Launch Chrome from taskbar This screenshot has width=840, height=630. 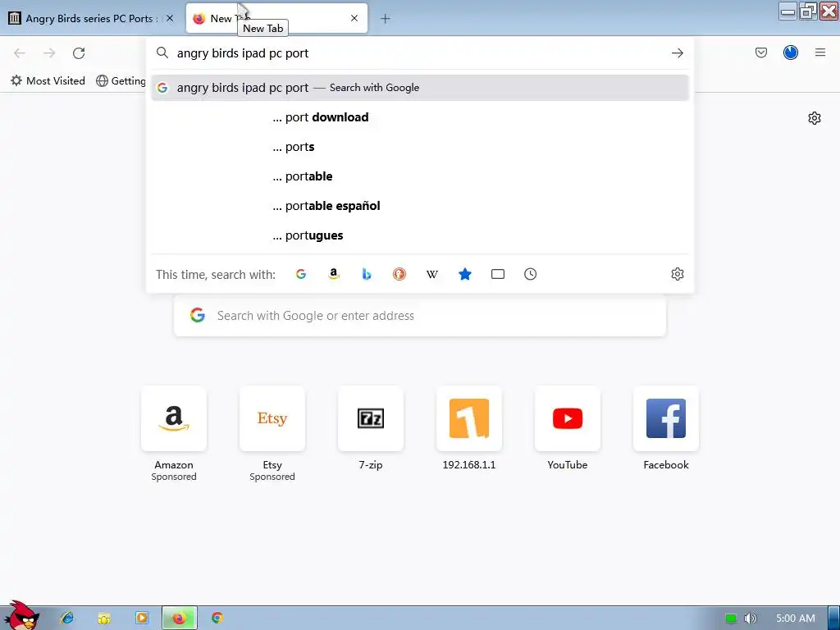[x=217, y=619]
